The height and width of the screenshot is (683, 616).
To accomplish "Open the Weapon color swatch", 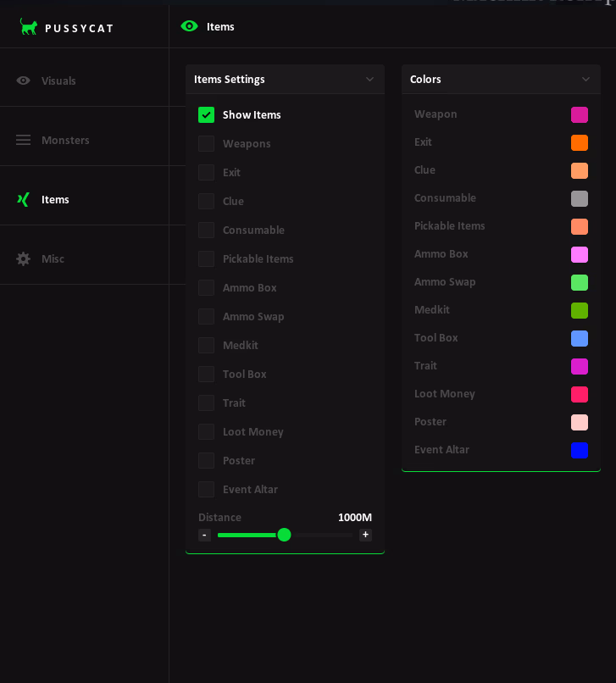I will [580, 115].
